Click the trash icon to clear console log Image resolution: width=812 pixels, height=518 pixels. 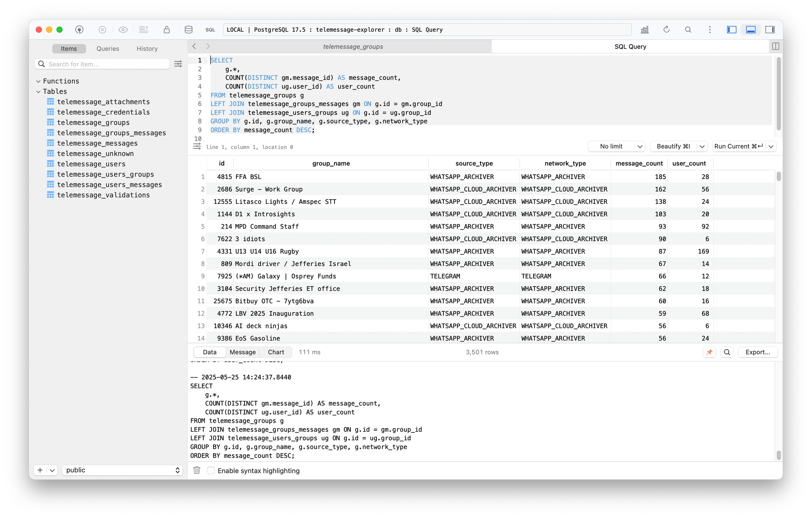197,470
